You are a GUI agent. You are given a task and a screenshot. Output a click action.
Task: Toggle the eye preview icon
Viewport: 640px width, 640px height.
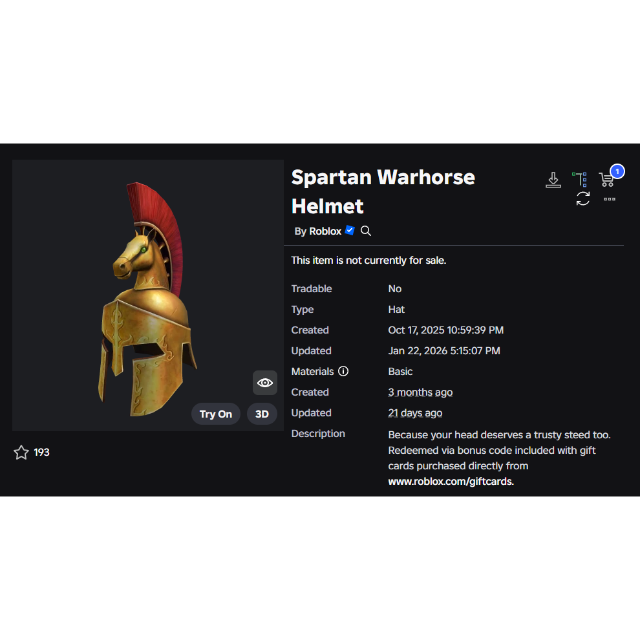[265, 382]
